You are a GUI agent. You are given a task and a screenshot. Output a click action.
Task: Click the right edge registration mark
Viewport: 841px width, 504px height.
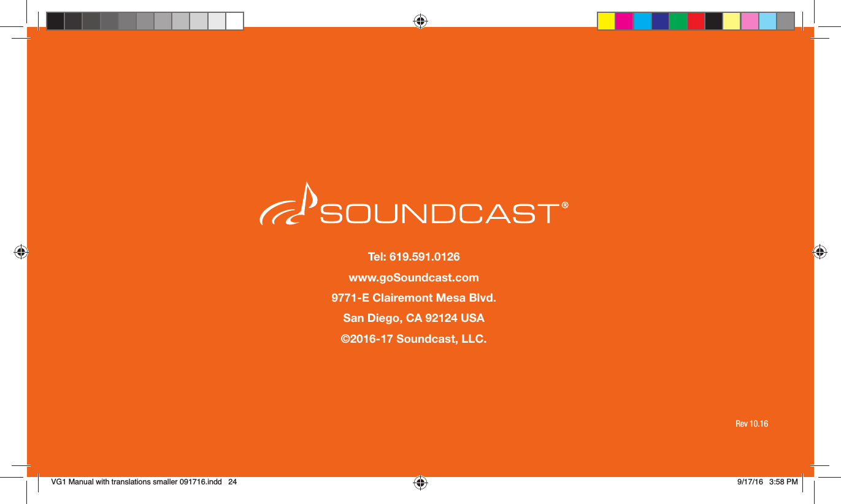[x=820, y=252]
